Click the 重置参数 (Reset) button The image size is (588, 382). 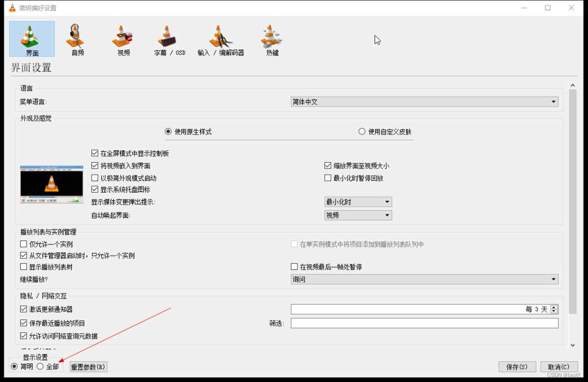[88, 366]
